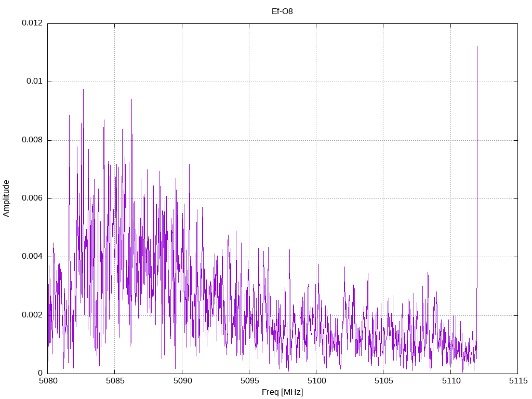The image size is (532, 399).
Task: Select the Amplitude y-axis label
Action: [6, 198]
